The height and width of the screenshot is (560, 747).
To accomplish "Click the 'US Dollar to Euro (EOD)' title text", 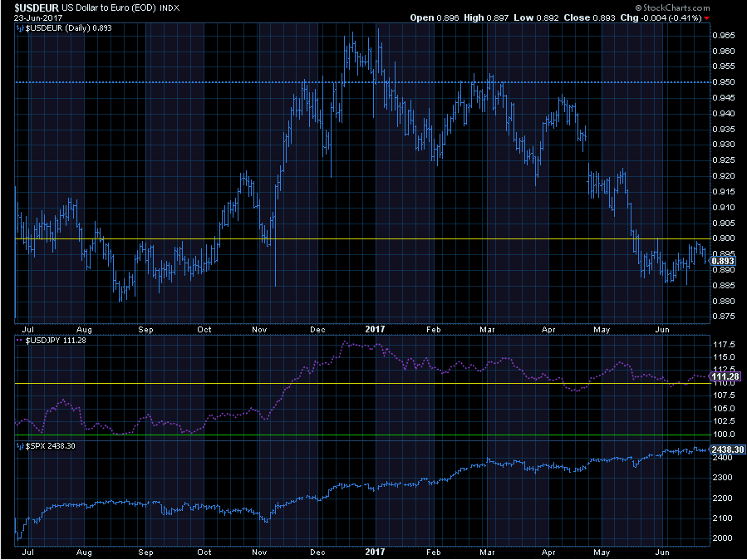I will tap(109, 8).
